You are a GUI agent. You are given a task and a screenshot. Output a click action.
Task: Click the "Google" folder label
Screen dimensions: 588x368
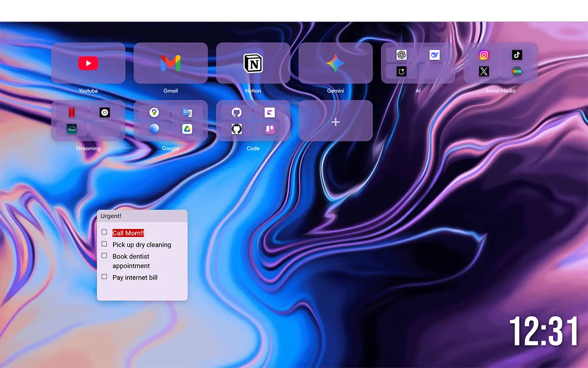170,148
